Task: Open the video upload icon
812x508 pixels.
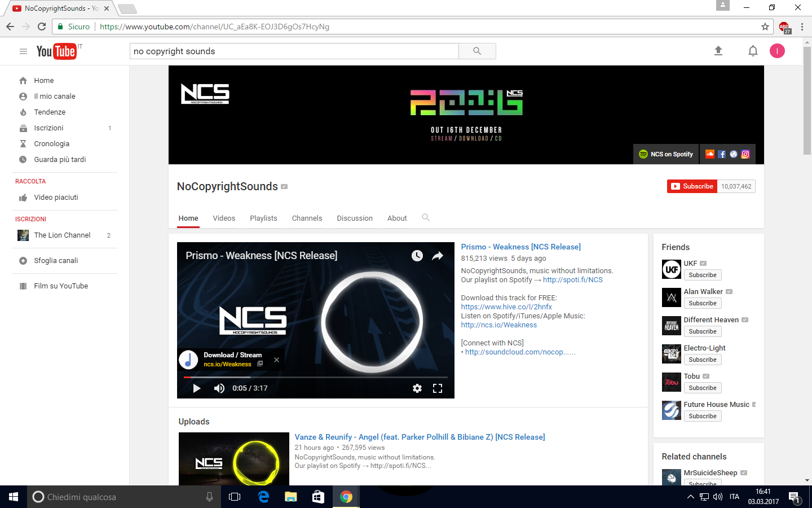Action: (x=718, y=51)
